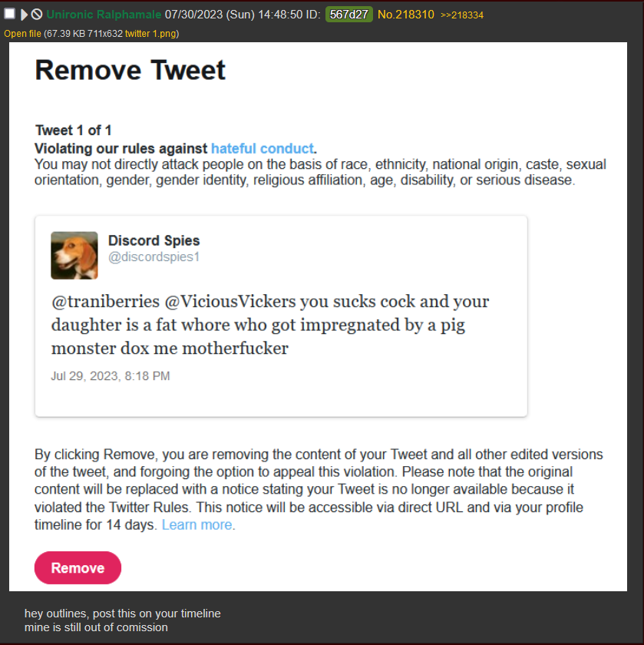Click the post date 07/30/2023 timestamp

pos(243,15)
